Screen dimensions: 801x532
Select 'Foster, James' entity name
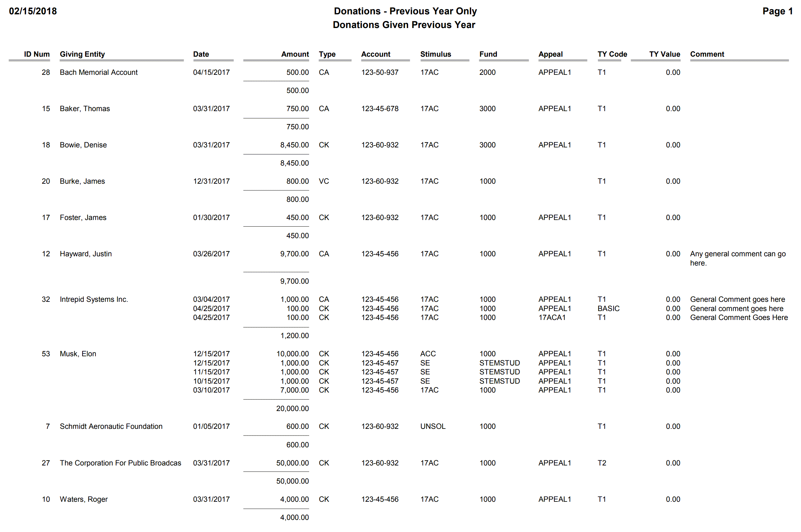point(83,217)
